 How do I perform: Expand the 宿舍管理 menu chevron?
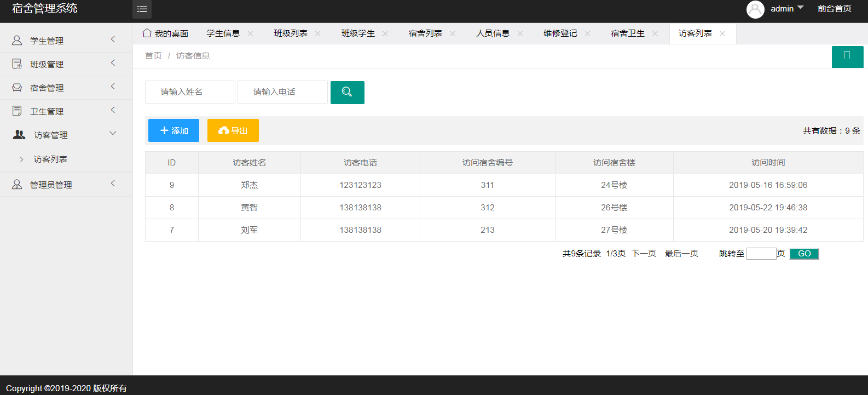click(x=113, y=87)
